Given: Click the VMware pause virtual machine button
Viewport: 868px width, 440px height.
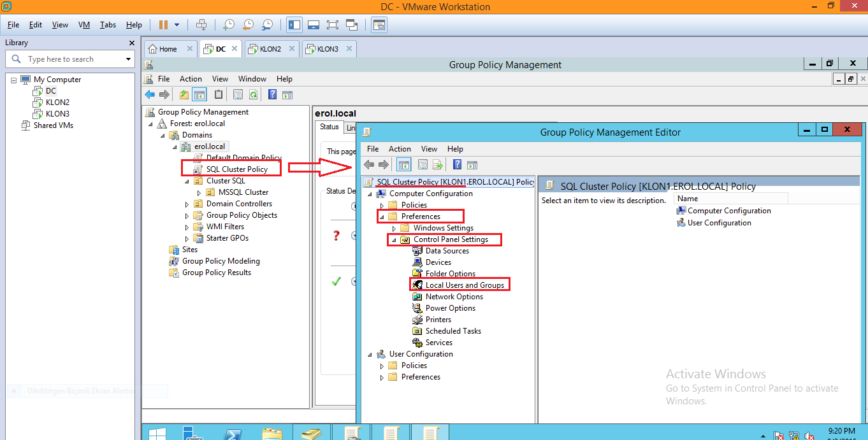Looking at the screenshot, I should pyautogui.click(x=163, y=25).
